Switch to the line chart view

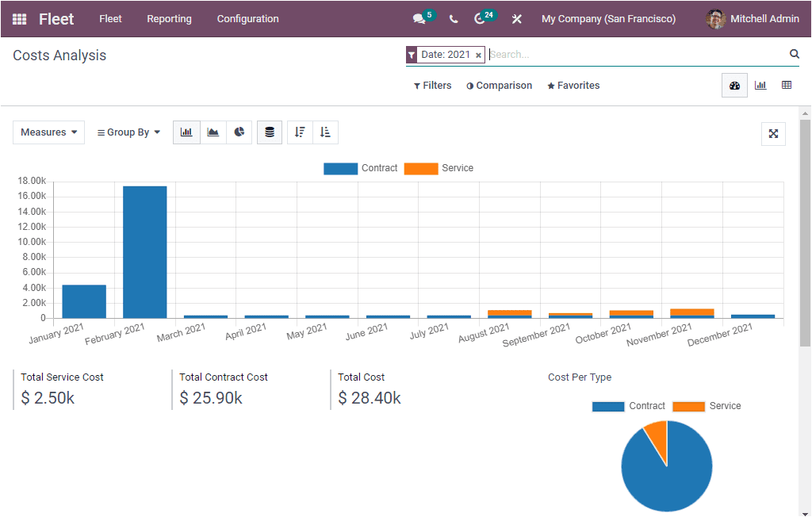pos(213,132)
